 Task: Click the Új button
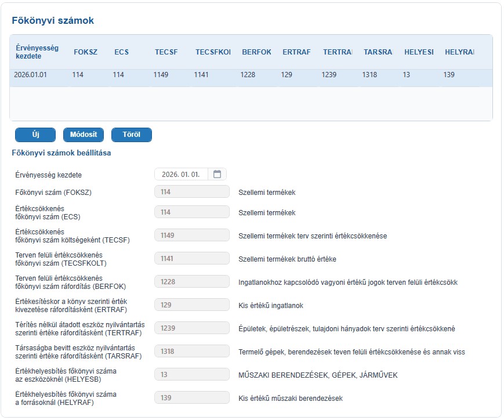click(35, 135)
